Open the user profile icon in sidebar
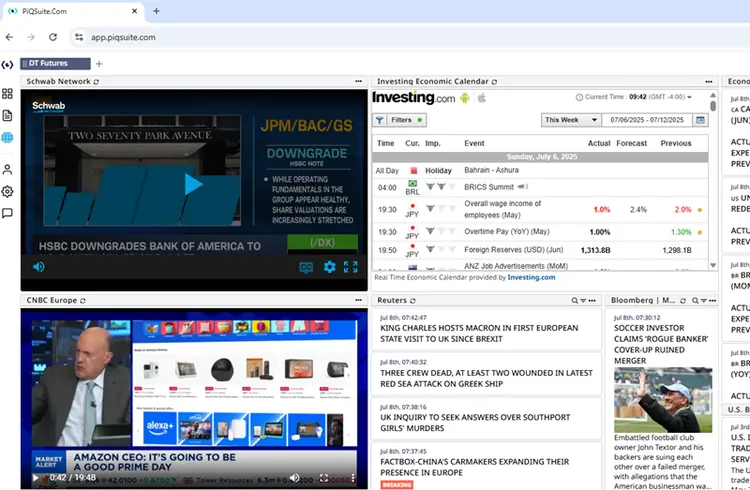 tap(7, 169)
